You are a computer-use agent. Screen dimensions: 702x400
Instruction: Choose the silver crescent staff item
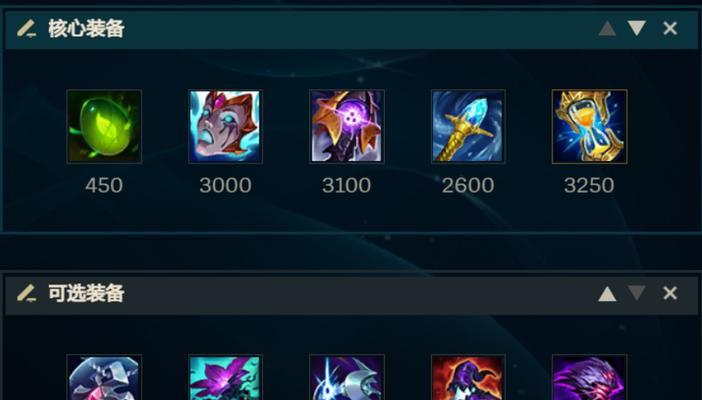pyautogui.click(x=347, y=377)
